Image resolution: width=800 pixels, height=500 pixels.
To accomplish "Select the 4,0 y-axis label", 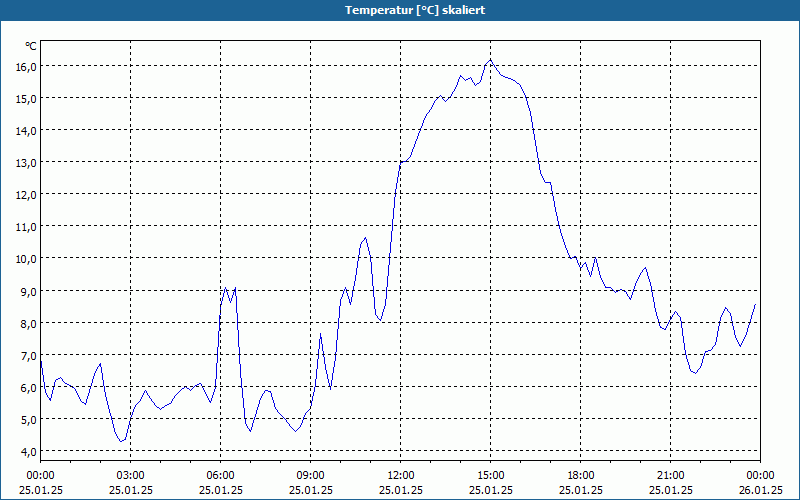I will coord(27,452).
